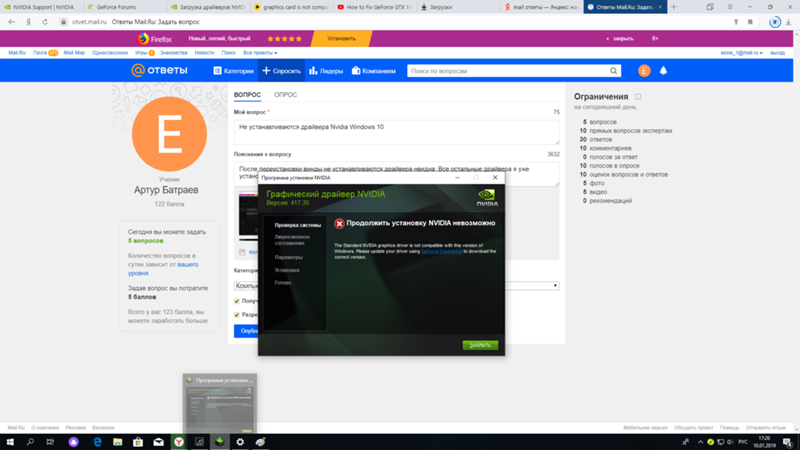Viewport: 800px width, 450px height.
Task: Open the Компаниям section
Action: 373,71
